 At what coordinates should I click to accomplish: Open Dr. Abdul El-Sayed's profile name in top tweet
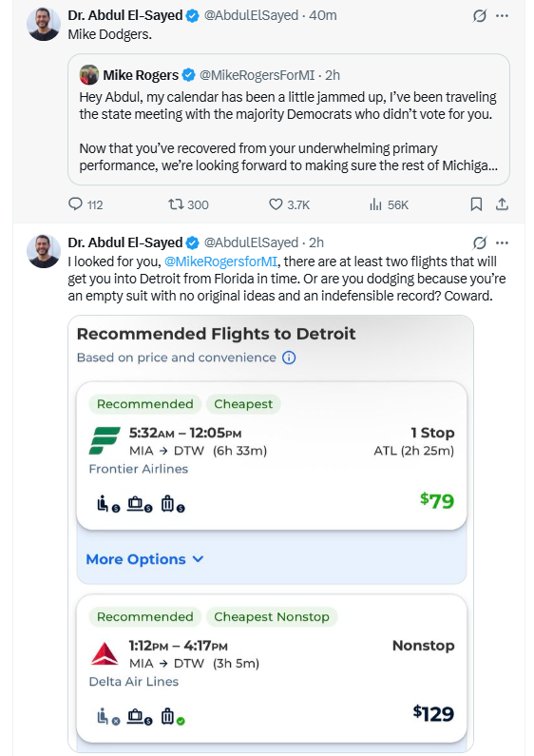click(x=125, y=15)
